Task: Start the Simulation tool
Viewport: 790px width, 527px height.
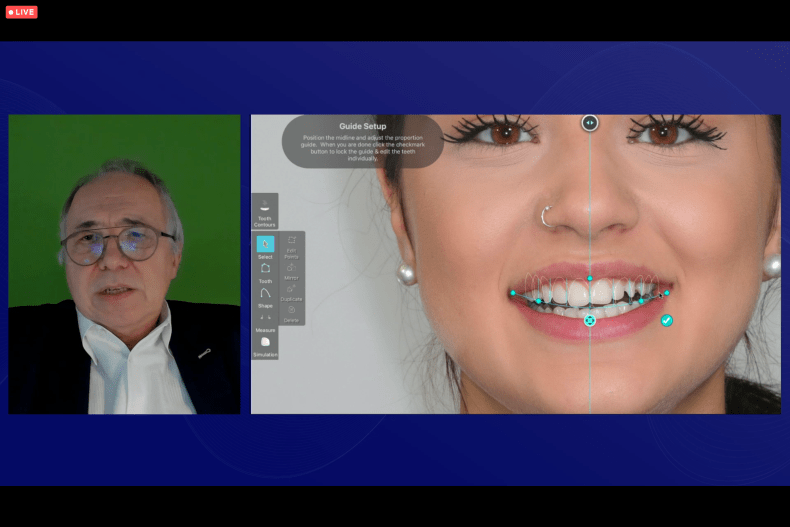Action: 265,347
